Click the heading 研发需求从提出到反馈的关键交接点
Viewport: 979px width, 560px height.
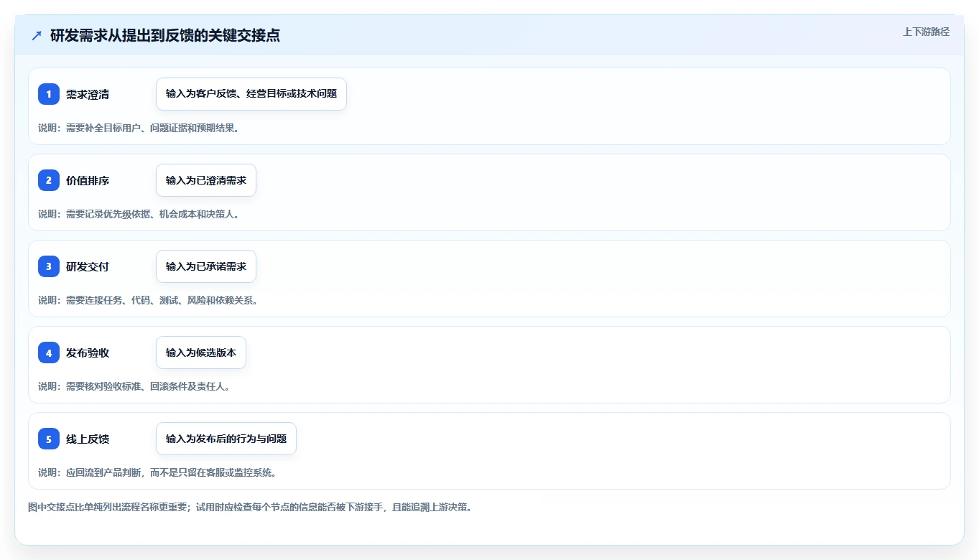pyautogui.click(x=165, y=35)
